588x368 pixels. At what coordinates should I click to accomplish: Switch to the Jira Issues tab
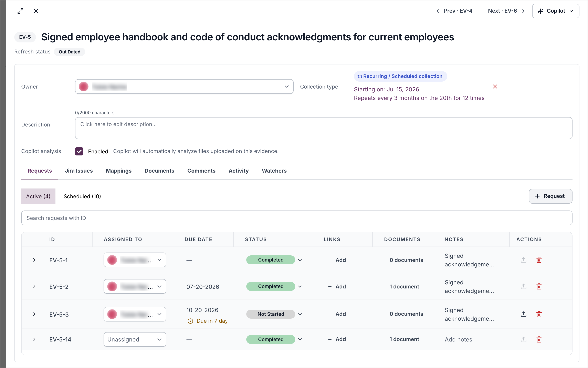click(x=79, y=171)
